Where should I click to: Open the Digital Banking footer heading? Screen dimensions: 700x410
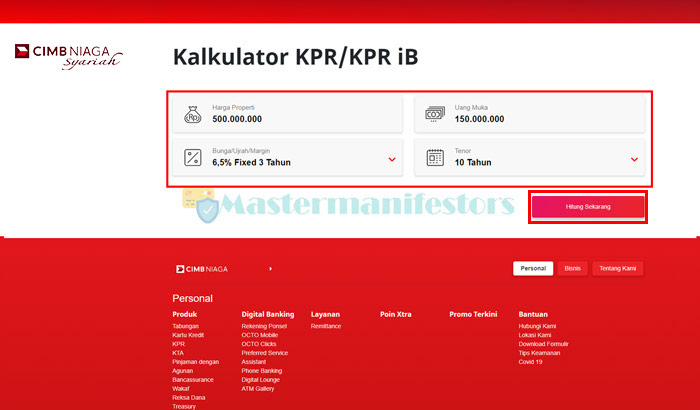coord(268,314)
